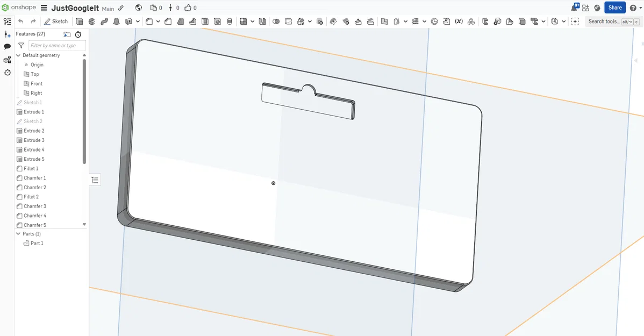Image resolution: width=644 pixels, height=336 pixels.
Task: Select the Rib tool
Action: (192, 22)
